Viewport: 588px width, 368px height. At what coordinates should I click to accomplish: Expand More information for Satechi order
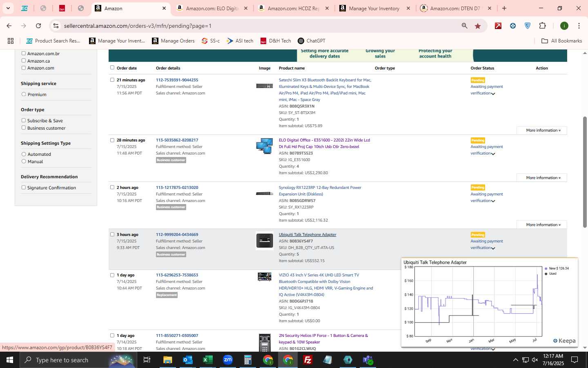point(542,130)
